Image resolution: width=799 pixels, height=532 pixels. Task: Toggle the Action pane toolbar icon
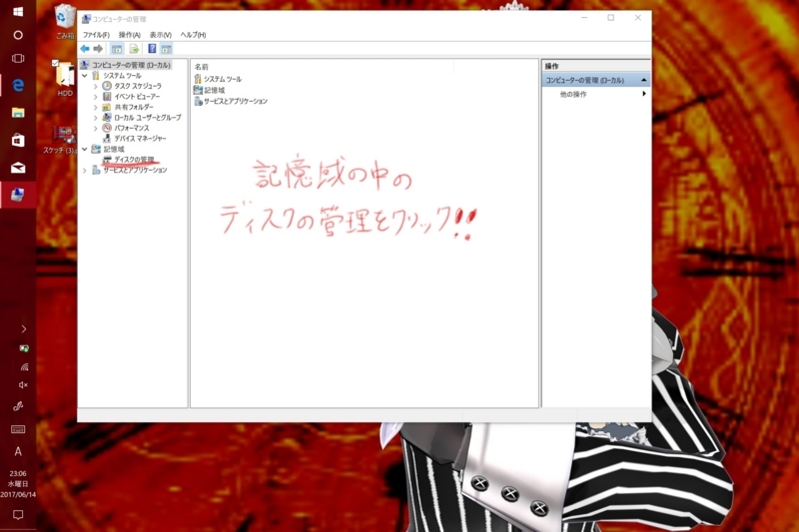point(167,49)
